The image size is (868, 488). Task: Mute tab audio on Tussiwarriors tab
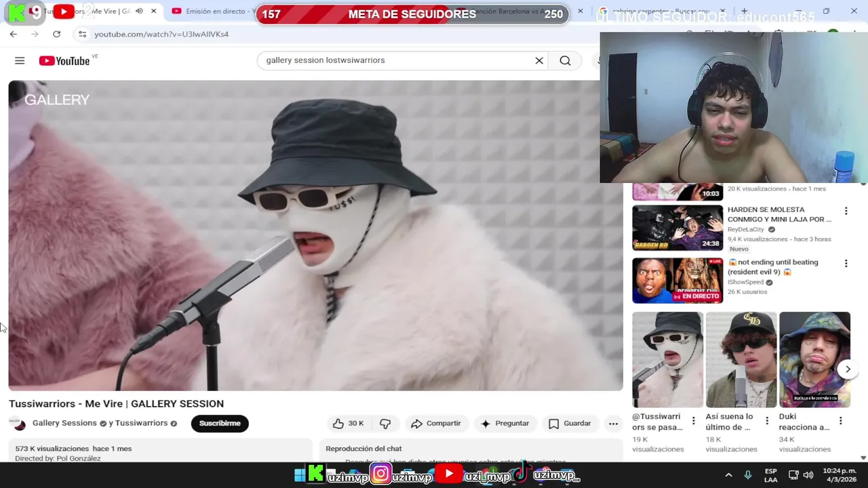(139, 12)
